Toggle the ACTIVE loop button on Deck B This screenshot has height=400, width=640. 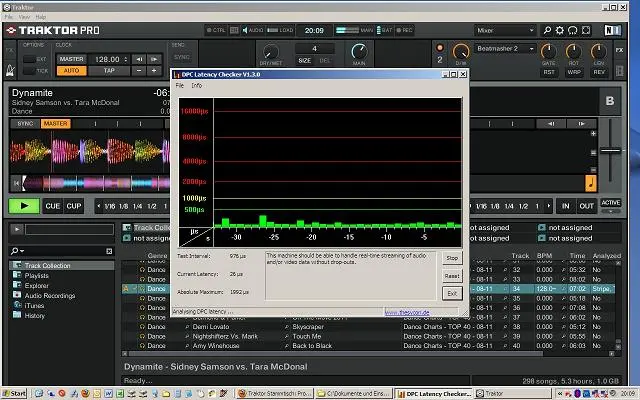click(x=610, y=203)
